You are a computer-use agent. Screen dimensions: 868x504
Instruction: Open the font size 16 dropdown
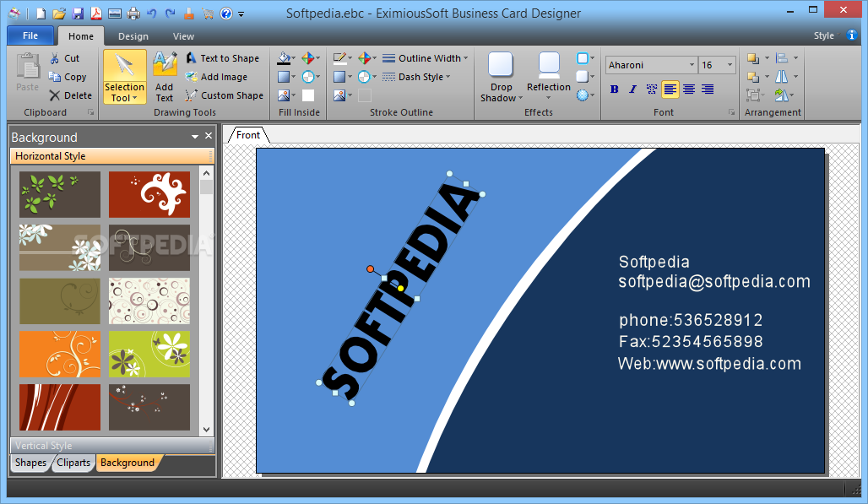tap(730, 65)
